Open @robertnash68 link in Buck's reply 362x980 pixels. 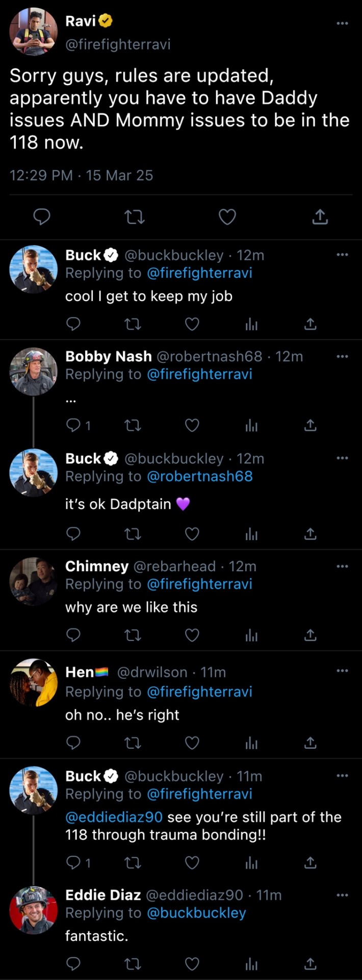coord(200,476)
